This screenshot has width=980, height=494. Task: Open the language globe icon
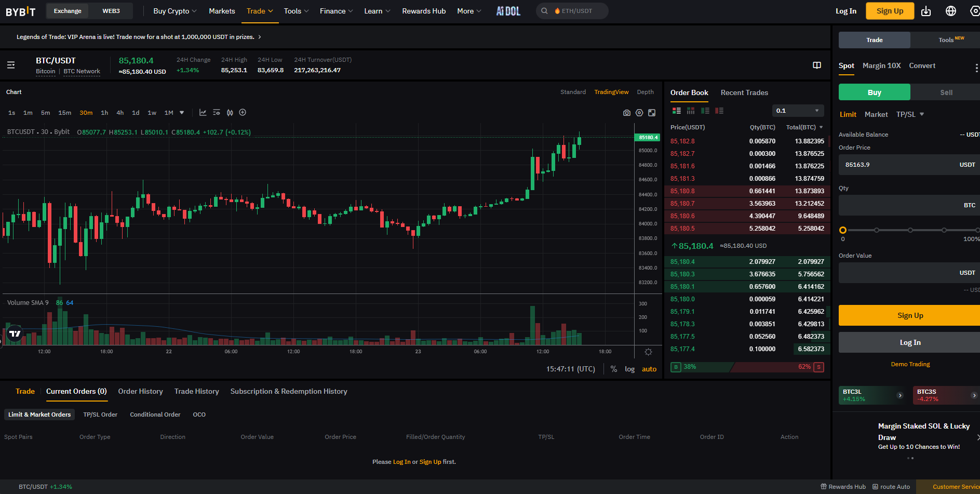tap(951, 11)
